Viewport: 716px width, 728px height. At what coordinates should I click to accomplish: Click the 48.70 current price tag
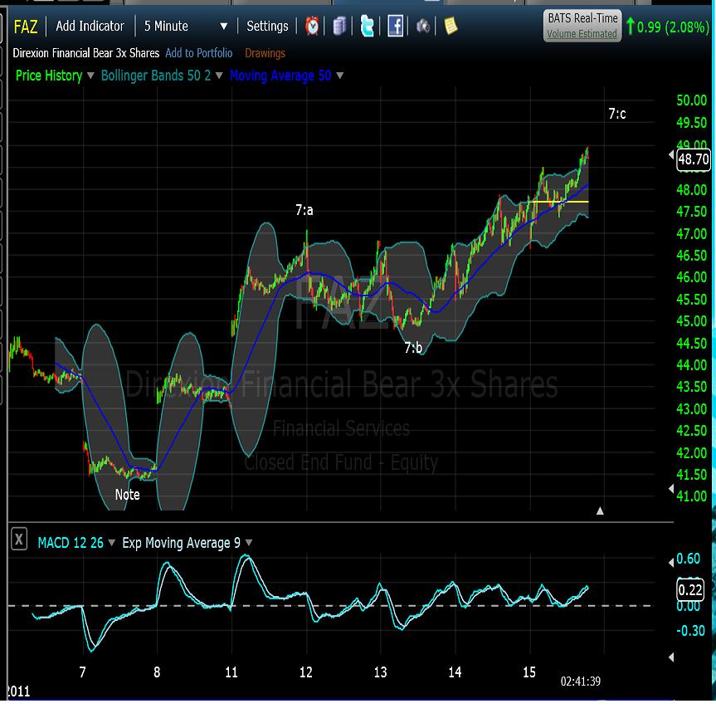(694, 159)
